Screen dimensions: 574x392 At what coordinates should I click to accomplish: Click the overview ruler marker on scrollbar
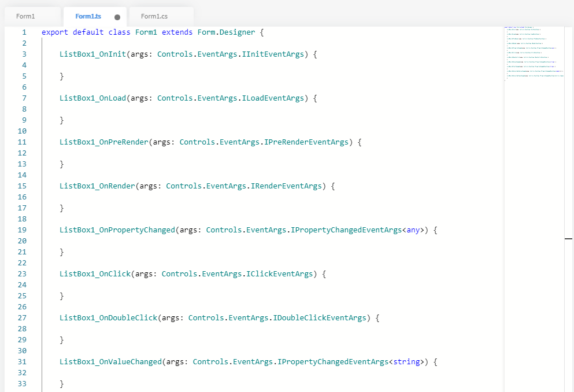(568, 238)
